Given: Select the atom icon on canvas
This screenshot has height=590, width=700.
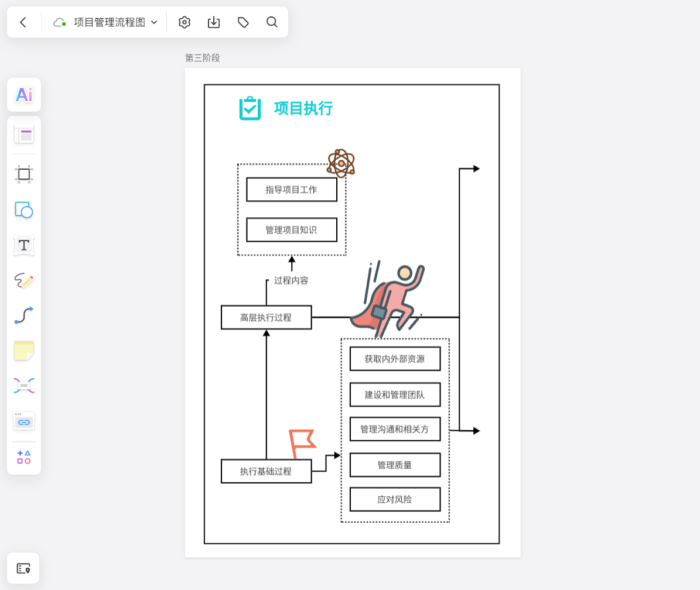Looking at the screenshot, I should click(x=341, y=163).
